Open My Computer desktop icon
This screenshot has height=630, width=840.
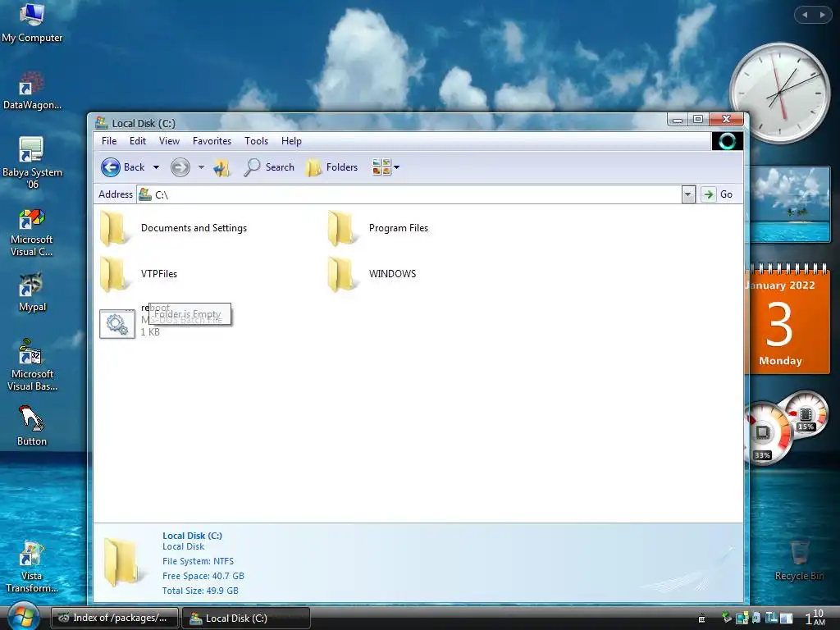[32, 23]
